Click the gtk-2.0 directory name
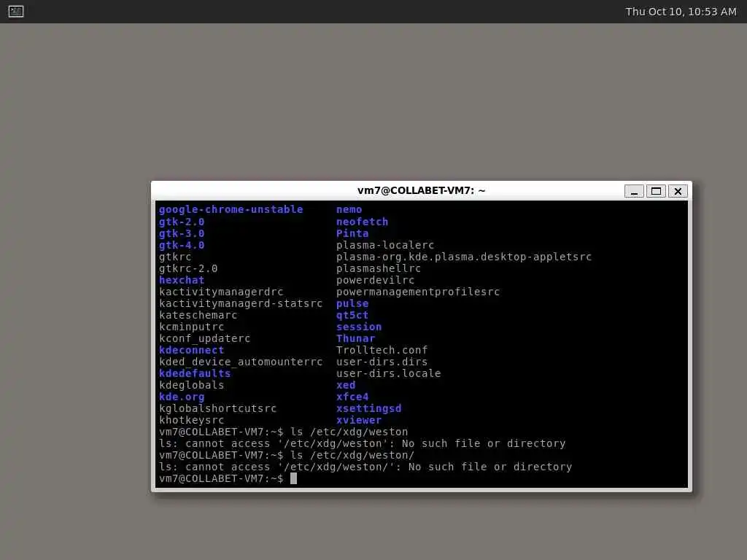The image size is (747, 560). tap(182, 222)
